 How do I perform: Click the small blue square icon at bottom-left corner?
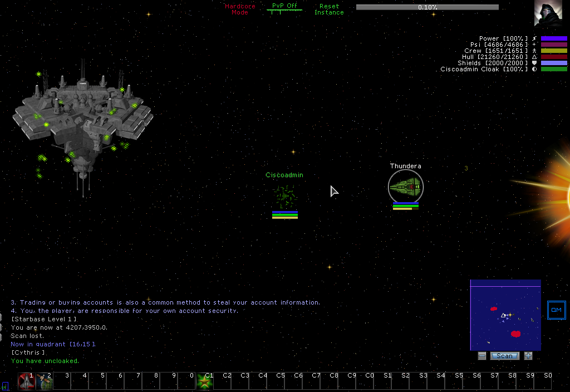(4, 386)
